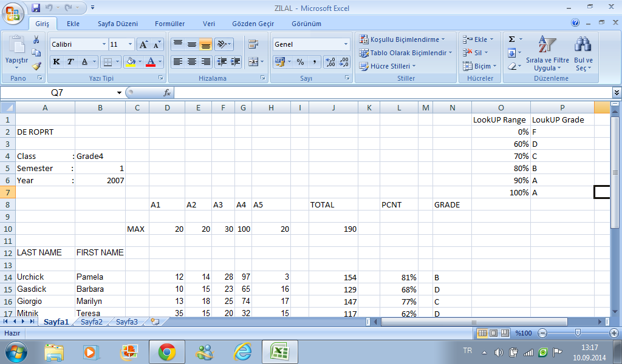
Task: Switch to Sayfa3 sheet
Action: tap(127, 322)
